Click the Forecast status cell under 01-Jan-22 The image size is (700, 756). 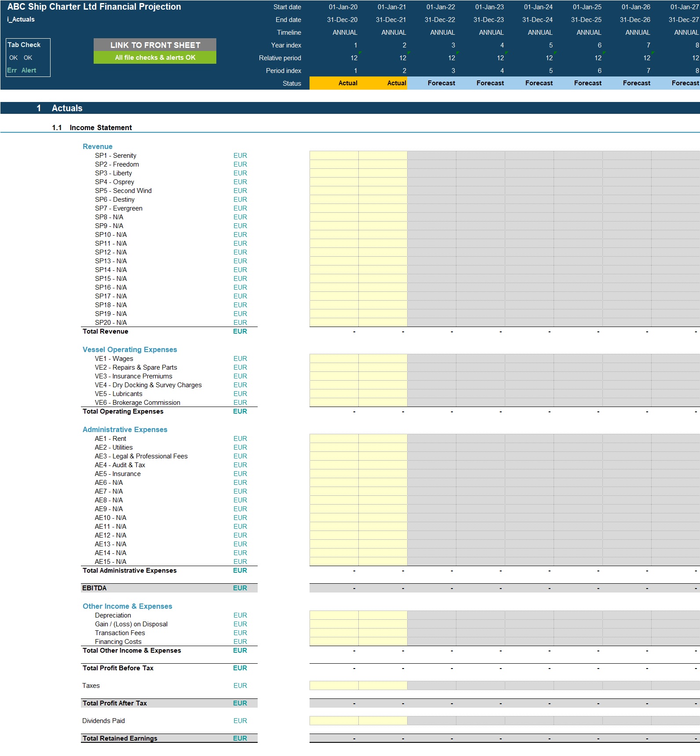click(432, 83)
